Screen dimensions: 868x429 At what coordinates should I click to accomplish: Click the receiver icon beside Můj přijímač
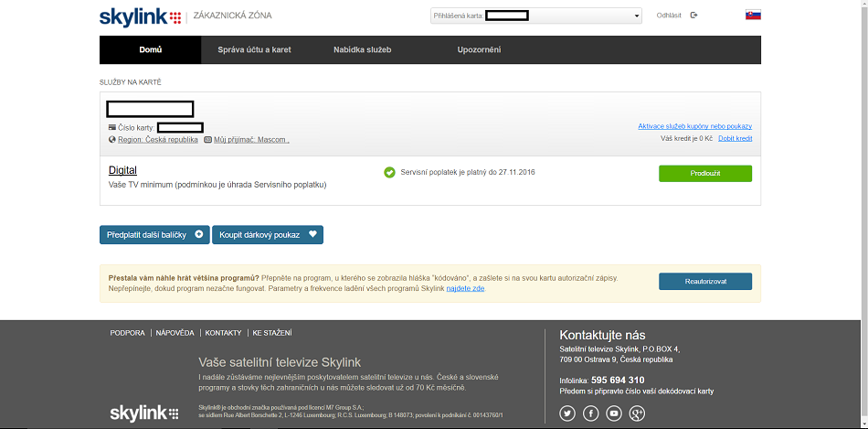207,140
